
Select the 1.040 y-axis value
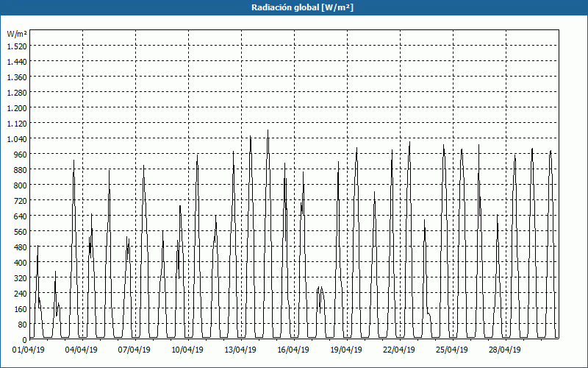(17, 139)
